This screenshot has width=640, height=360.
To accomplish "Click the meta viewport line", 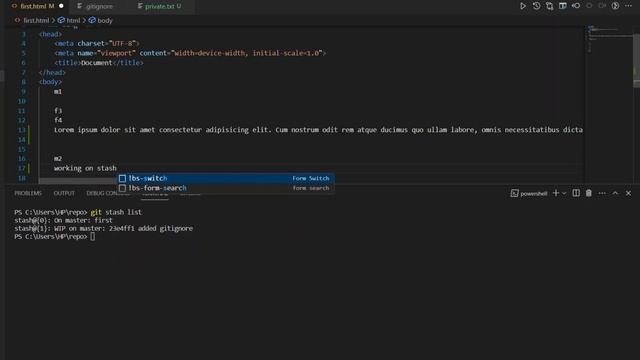I will [x=190, y=53].
